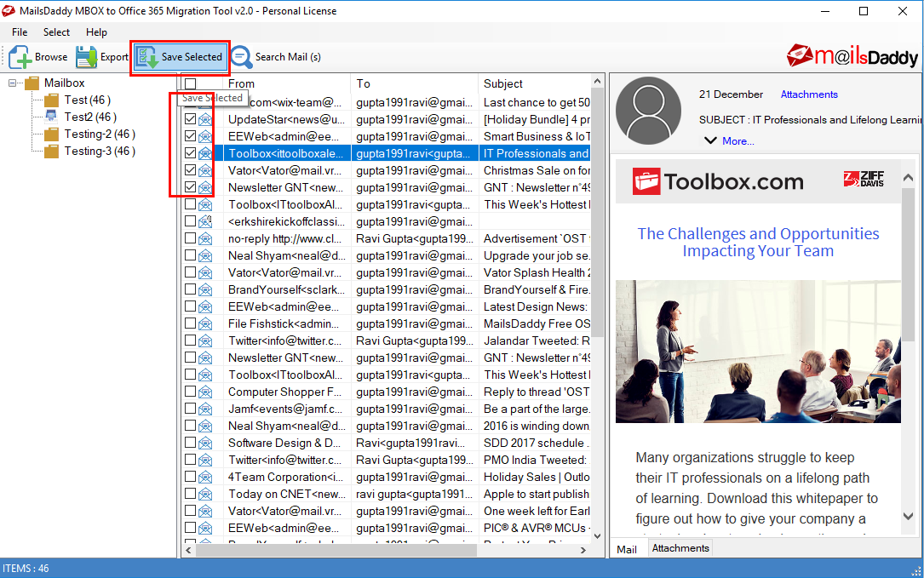The width and height of the screenshot is (924, 578).
Task: Uncheck the EEWeb Smart Business email checkbox
Action: click(190, 136)
